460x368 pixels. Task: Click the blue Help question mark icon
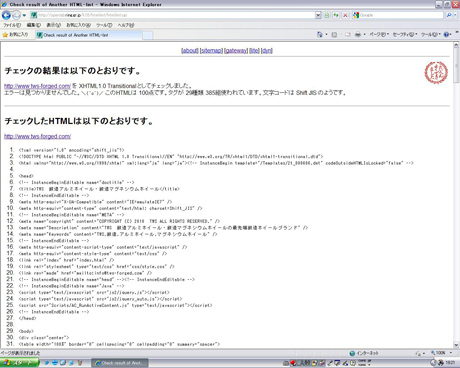[446, 34]
